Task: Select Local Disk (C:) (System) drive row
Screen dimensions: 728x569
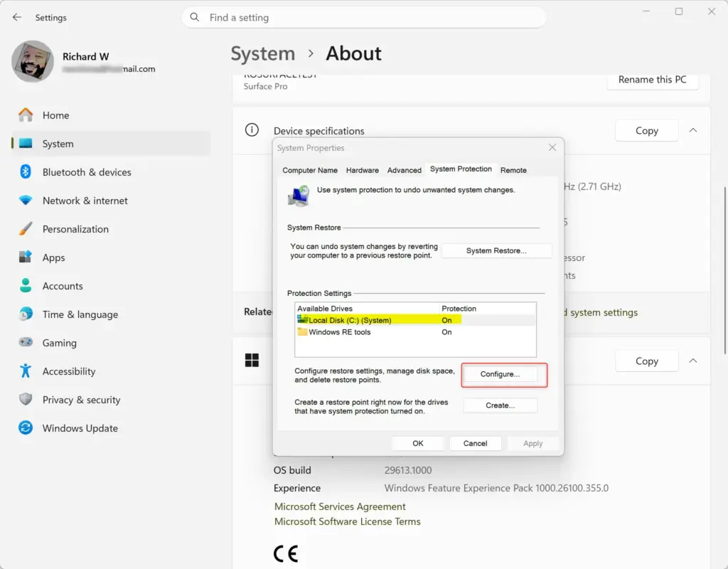Action: (x=415, y=321)
